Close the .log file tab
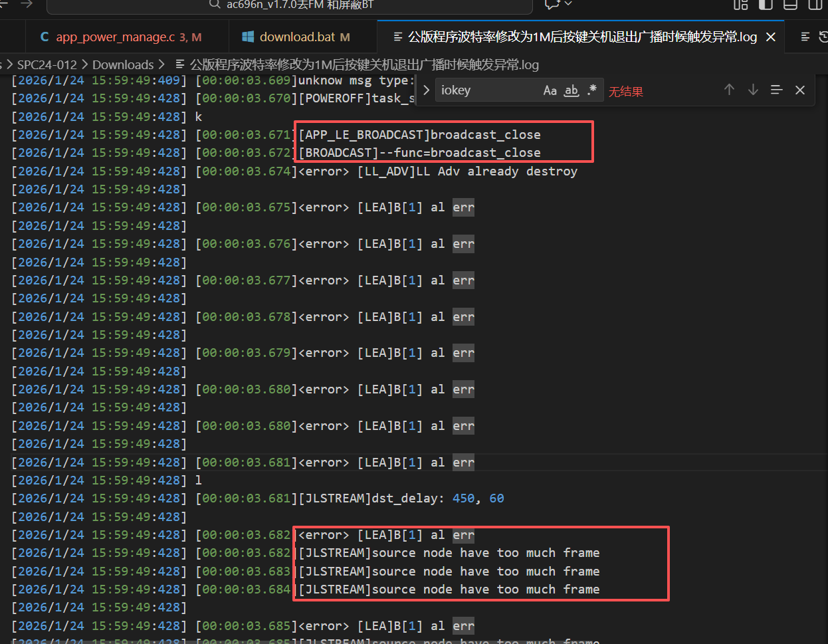This screenshot has height=644, width=828. point(771,37)
